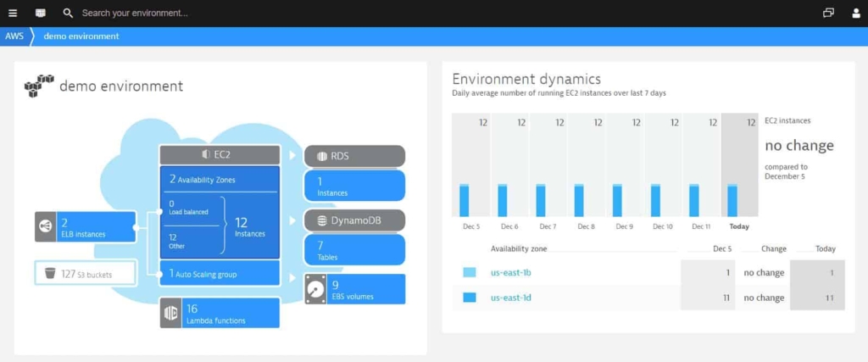Image resolution: width=868 pixels, height=362 pixels.
Task: Select the 0 Load balanced entry
Action: point(189,208)
